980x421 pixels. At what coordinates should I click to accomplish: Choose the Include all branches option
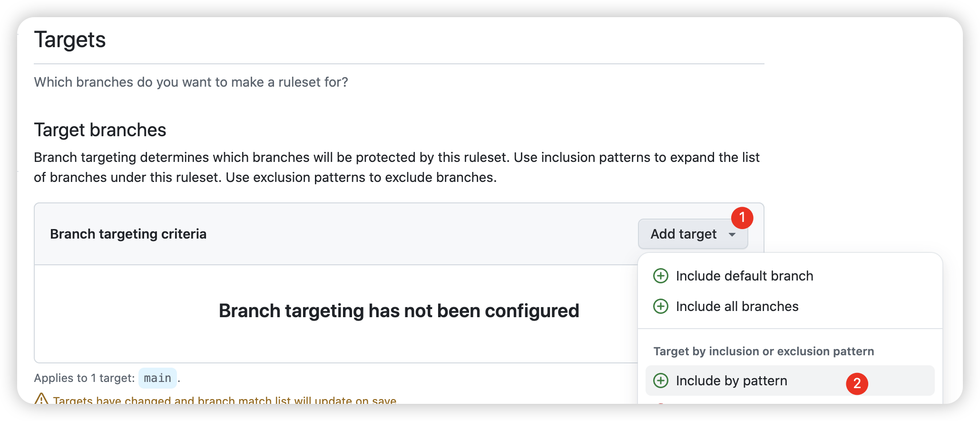[x=737, y=306]
